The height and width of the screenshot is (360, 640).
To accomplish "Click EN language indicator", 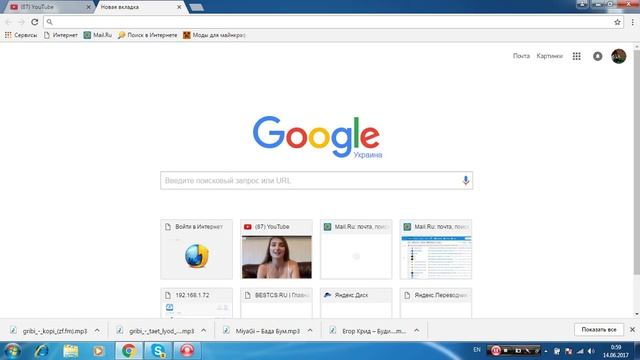I will (477, 350).
